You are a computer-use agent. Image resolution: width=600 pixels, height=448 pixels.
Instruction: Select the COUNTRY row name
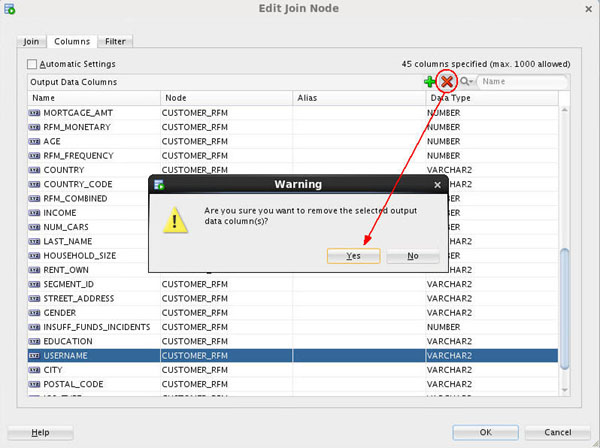coord(64,170)
